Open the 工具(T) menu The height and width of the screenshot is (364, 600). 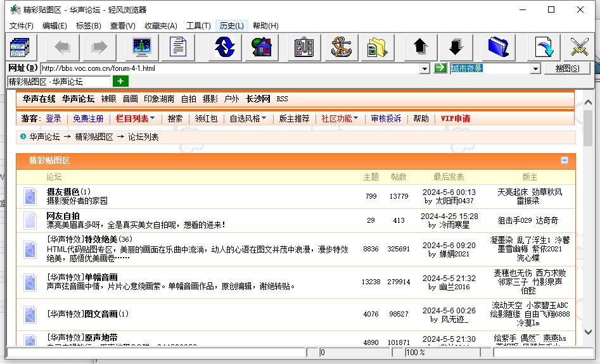tap(198, 26)
